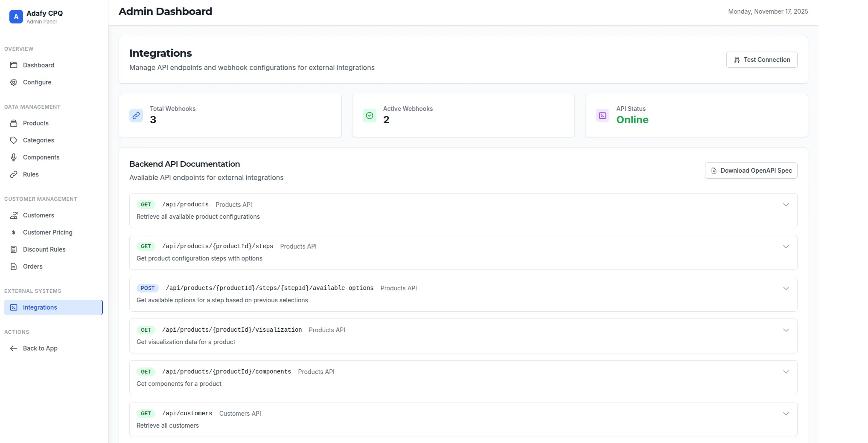Expand the /api/customers endpoint details
The width and height of the screenshot is (868, 443).
click(786, 413)
